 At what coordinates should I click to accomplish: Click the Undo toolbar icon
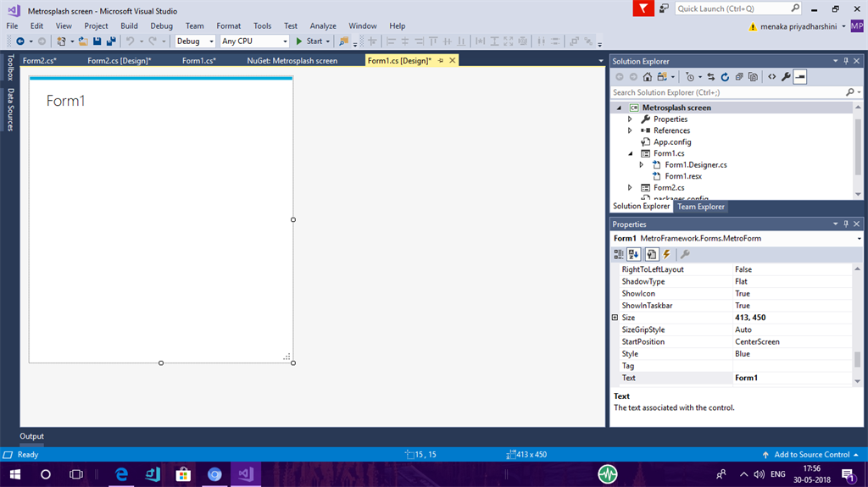pyautogui.click(x=130, y=41)
